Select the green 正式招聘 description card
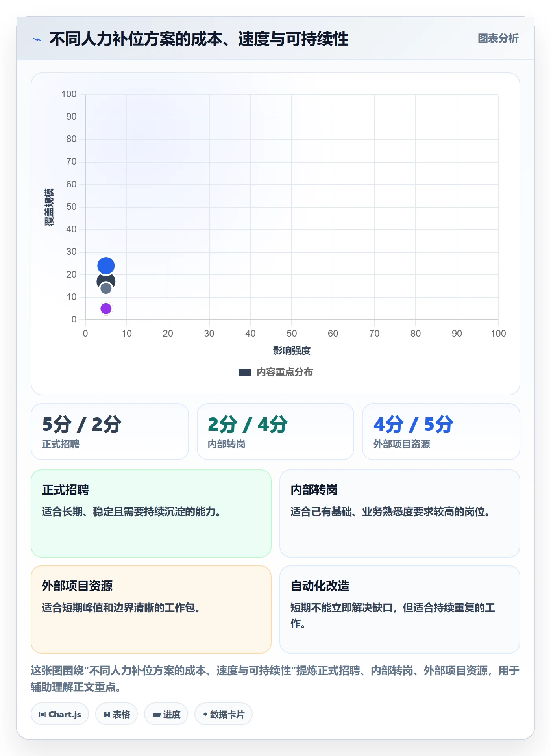551x756 pixels. click(151, 513)
